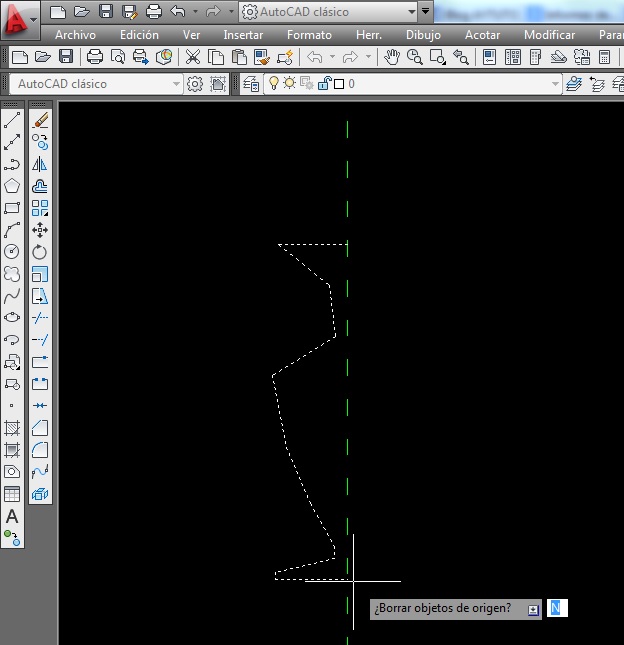Open the Formato menu
This screenshot has width=624, height=645.
309,35
